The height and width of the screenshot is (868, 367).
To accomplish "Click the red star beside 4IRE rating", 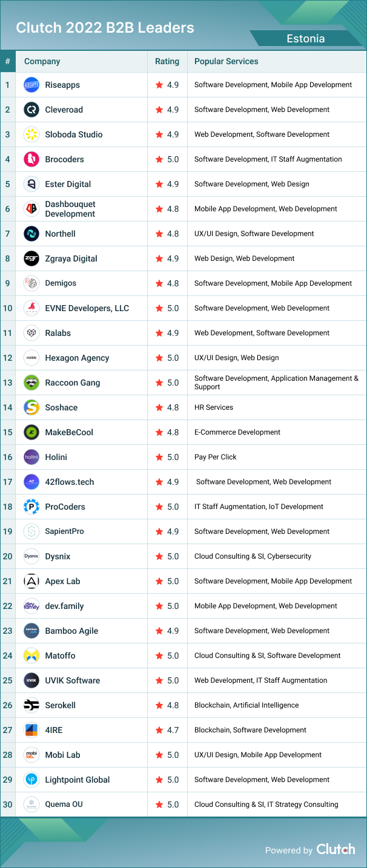I will click(159, 730).
